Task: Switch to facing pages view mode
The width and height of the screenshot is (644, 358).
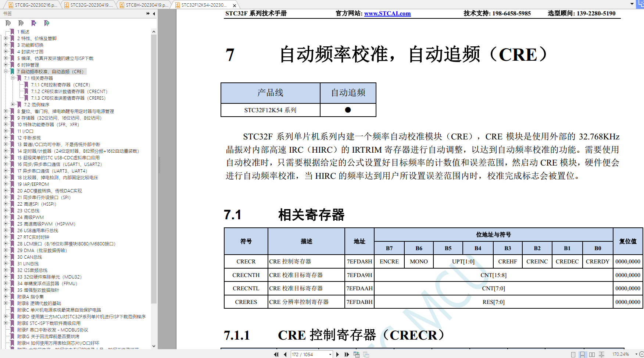Action: coord(592,355)
